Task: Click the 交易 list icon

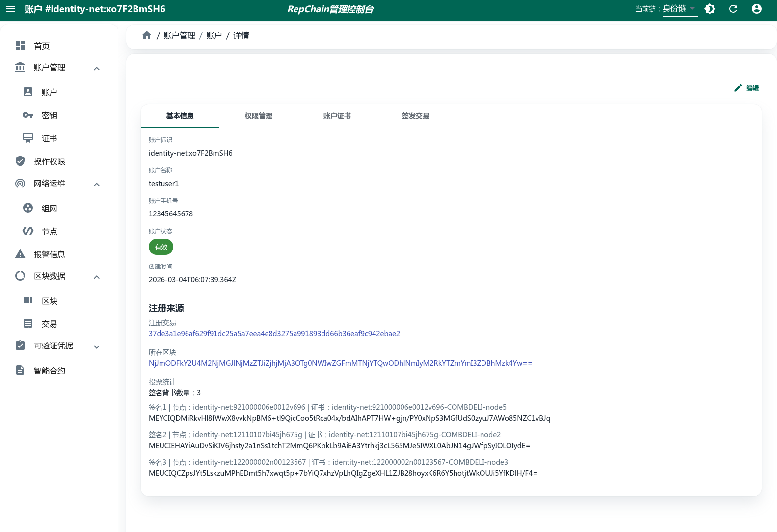Action: pos(28,323)
